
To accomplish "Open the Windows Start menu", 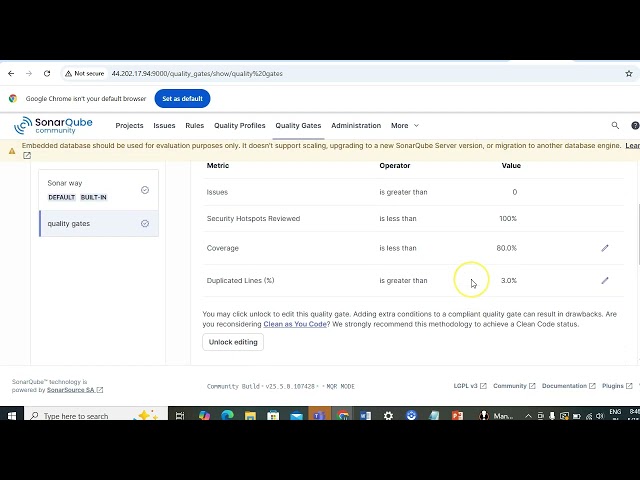I will tap(12, 416).
